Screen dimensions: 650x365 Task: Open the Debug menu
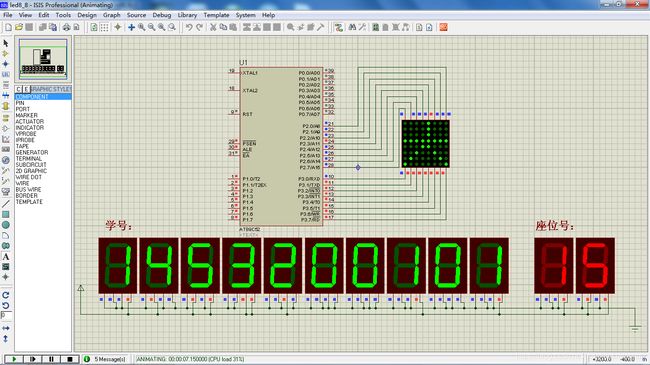(162, 15)
